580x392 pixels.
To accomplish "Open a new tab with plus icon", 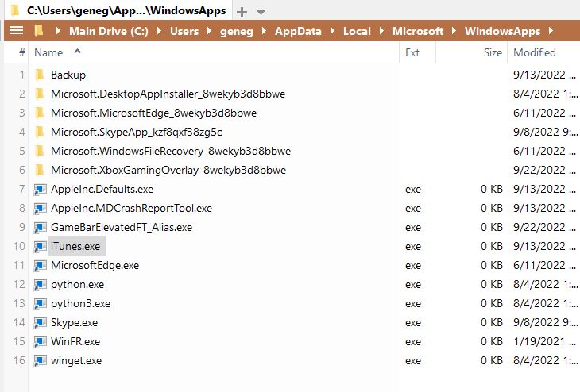I will coord(242,12).
